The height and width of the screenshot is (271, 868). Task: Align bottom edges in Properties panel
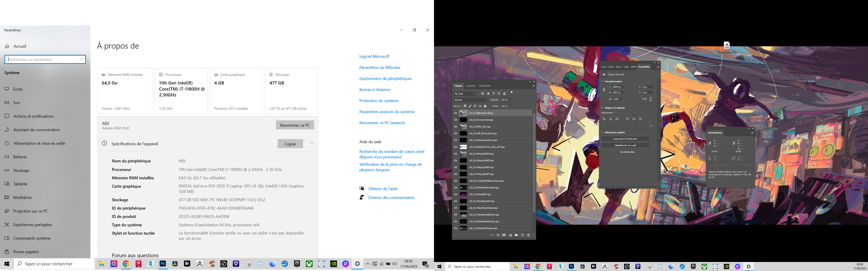coord(641,119)
